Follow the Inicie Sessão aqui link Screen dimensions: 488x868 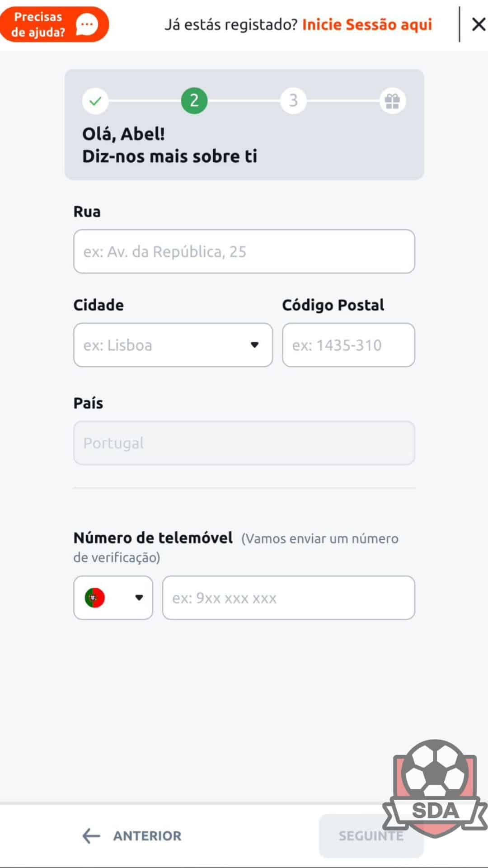point(367,24)
